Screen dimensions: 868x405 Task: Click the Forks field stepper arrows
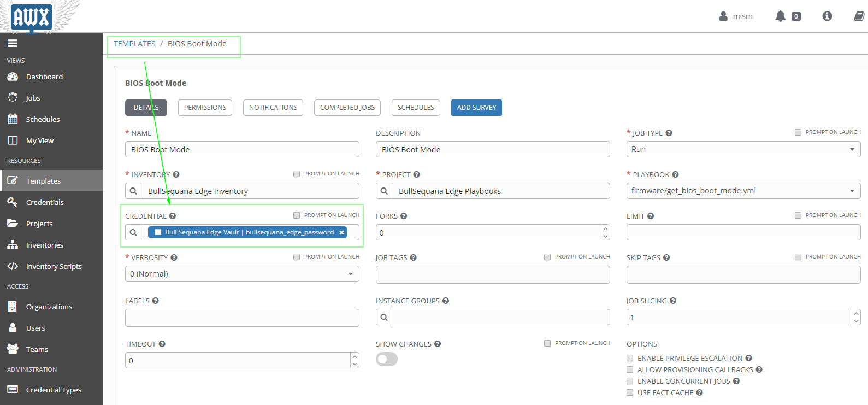[605, 232]
